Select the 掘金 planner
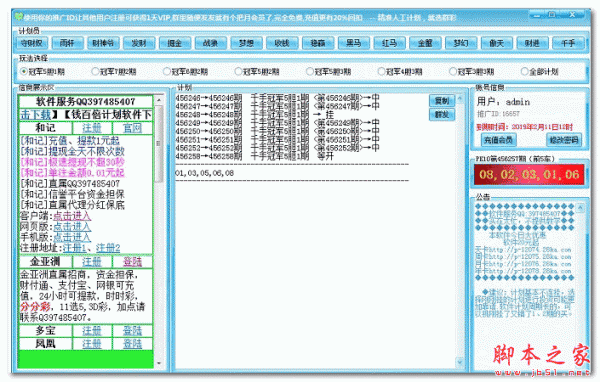This screenshot has width=600, height=382. [x=174, y=43]
